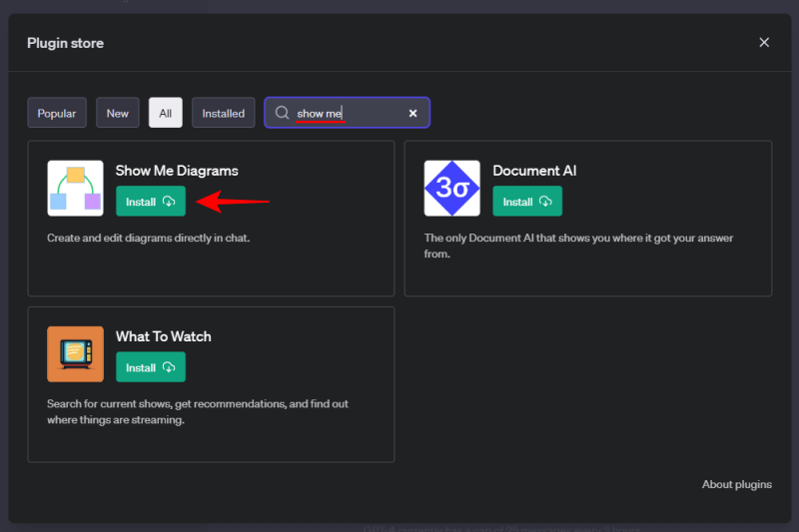Image resolution: width=799 pixels, height=532 pixels.
Task: Show the Installed plugins tab
Action: (223, 113)
